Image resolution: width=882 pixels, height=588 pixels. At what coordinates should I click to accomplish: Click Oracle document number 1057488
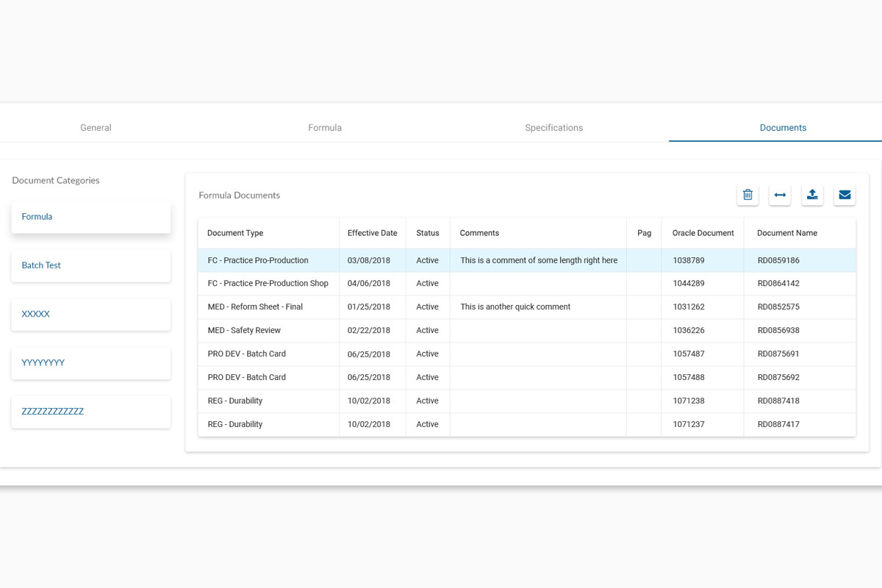click(689, 378)
